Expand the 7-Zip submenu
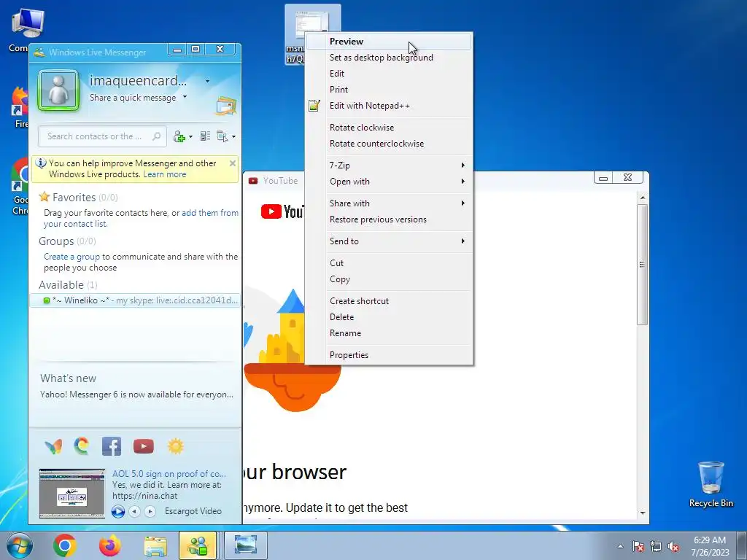 [x=389, y=166]
